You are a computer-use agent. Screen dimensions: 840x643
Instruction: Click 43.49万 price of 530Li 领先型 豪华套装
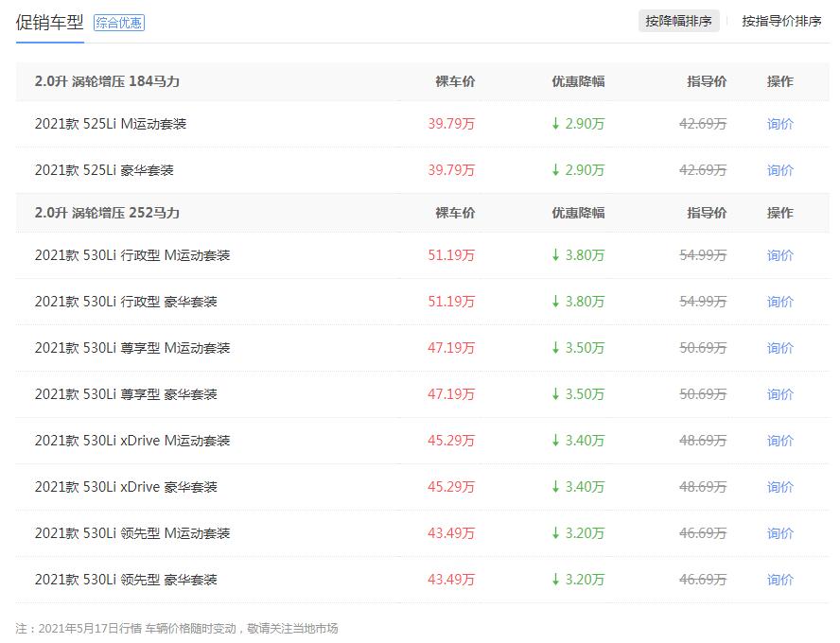(x=451, y=580)
